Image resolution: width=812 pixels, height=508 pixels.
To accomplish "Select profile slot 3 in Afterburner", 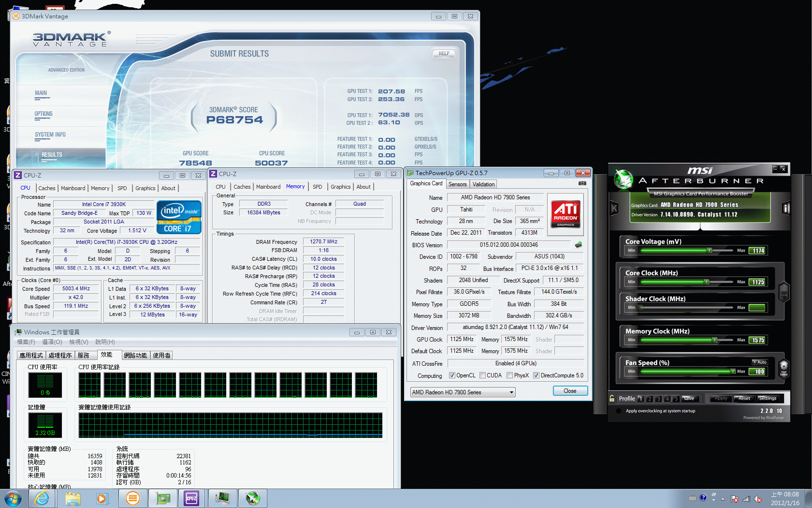I will (658, 399).
